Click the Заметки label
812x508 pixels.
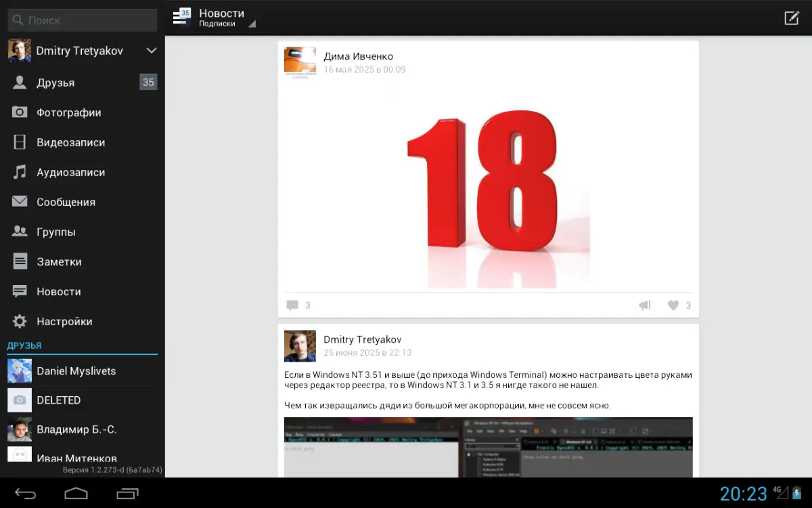tap(59, 261)
